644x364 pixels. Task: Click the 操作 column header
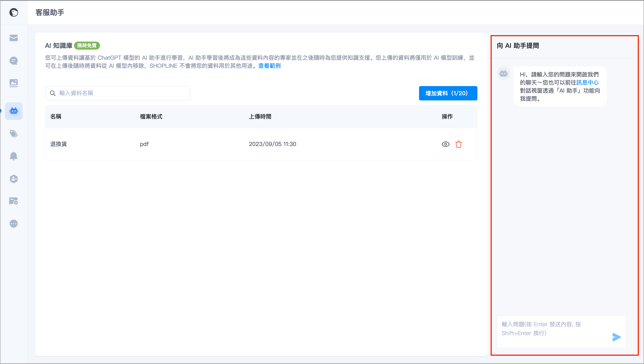447,116
